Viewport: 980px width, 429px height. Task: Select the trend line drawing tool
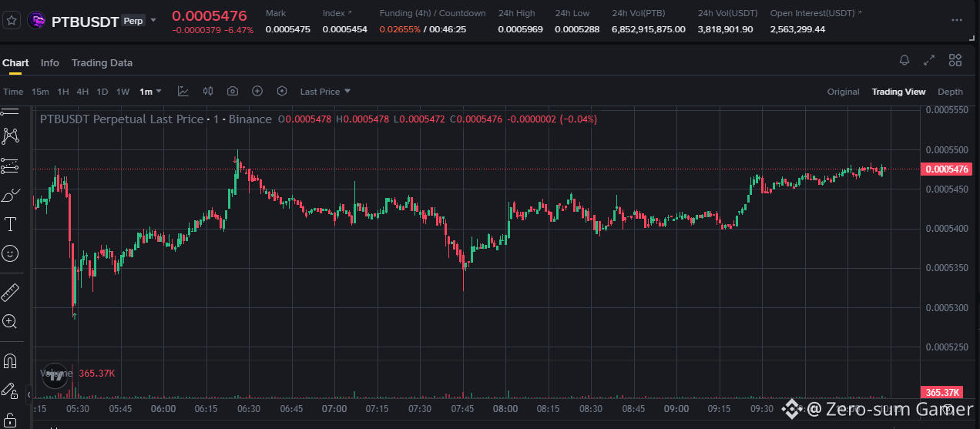(x=9, y=113)
